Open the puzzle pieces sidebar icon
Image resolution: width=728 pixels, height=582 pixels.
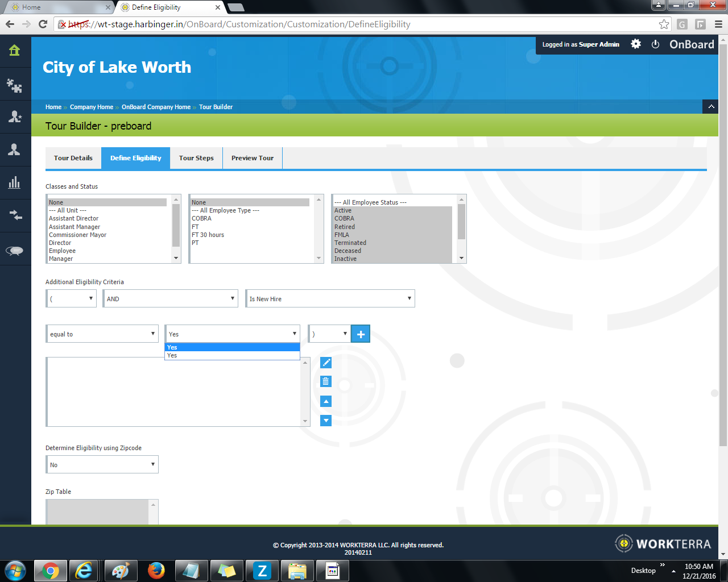tap(15, 85)
